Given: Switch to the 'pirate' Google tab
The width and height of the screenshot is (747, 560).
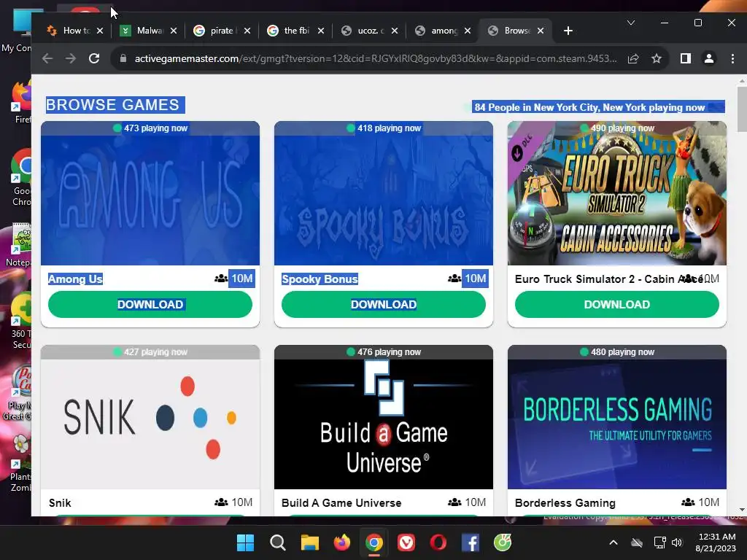Looking at the screenshot, I should coord(215,31).
